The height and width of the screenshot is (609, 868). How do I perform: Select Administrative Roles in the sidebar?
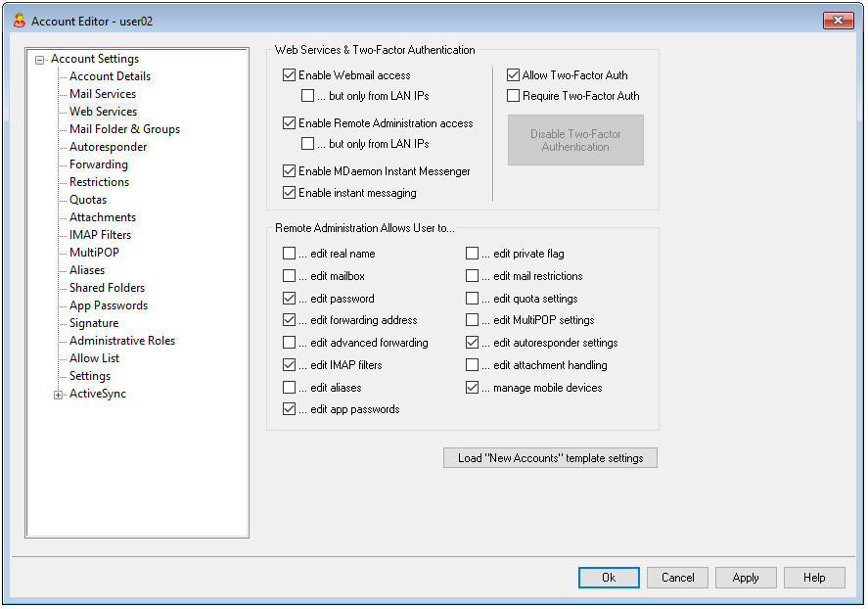tap(122, 341)
